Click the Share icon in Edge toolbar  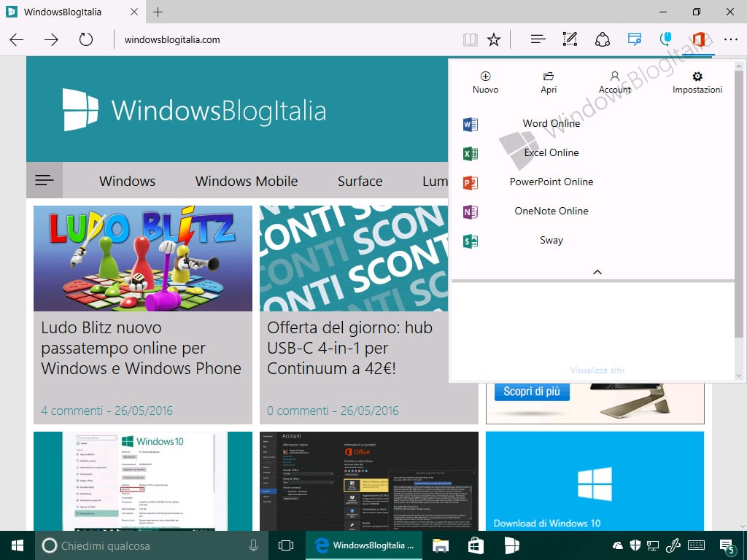pyautogui.click(x=602, y=39)
